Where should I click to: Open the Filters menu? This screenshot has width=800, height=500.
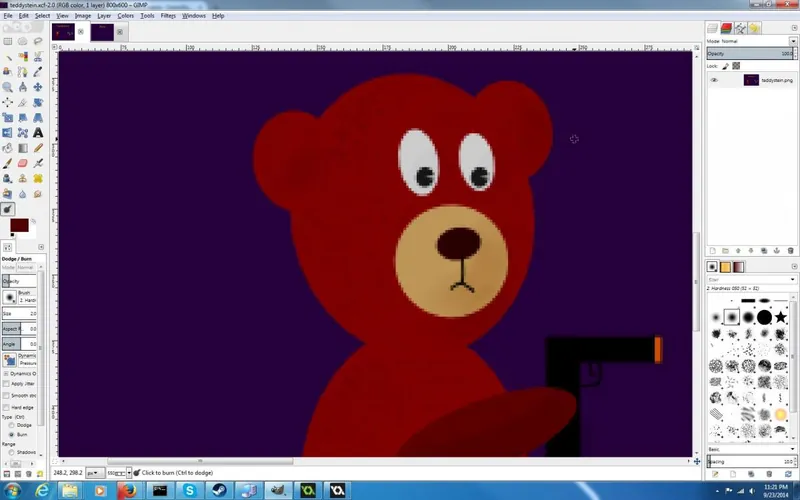168,16
